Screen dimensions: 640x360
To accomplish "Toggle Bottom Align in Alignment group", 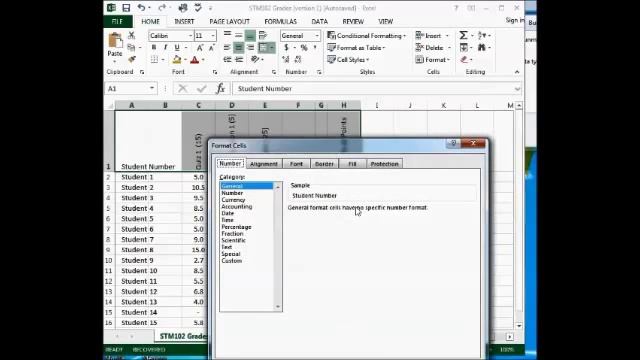I will (250, 36).
